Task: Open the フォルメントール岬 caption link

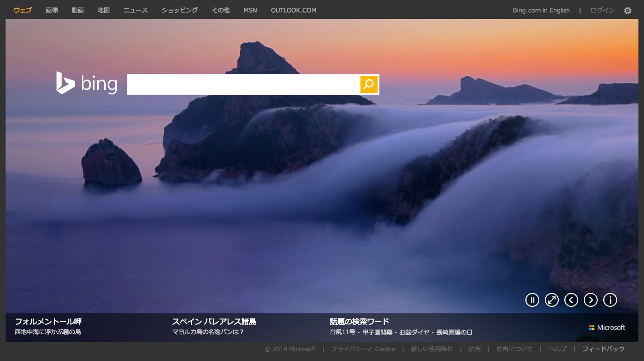Action: click(x=48, y=321)
